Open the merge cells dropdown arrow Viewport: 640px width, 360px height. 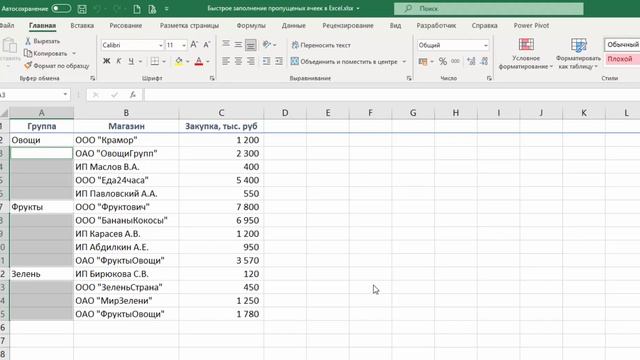pos(404,62)
